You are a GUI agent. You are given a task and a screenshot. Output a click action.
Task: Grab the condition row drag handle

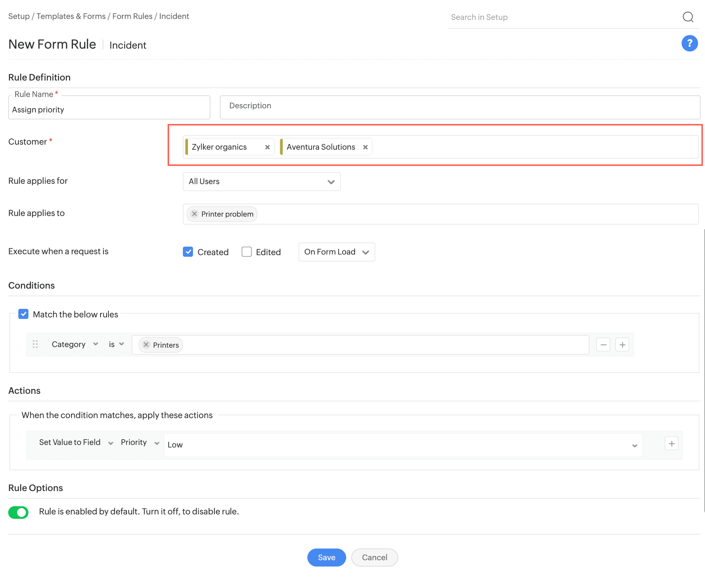(35, 344)
